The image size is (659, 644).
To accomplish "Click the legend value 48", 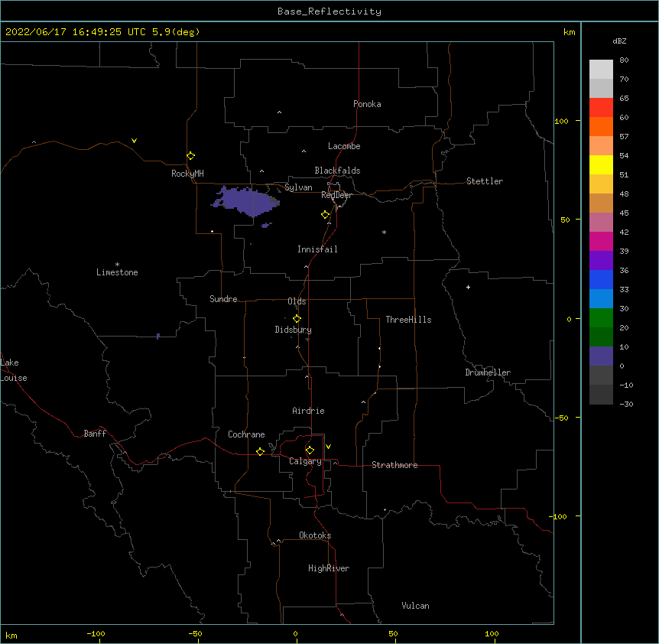I will coord(624,194).
